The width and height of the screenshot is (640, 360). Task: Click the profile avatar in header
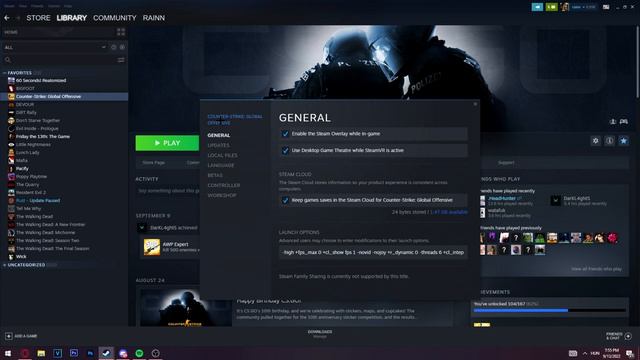point(564,7)
